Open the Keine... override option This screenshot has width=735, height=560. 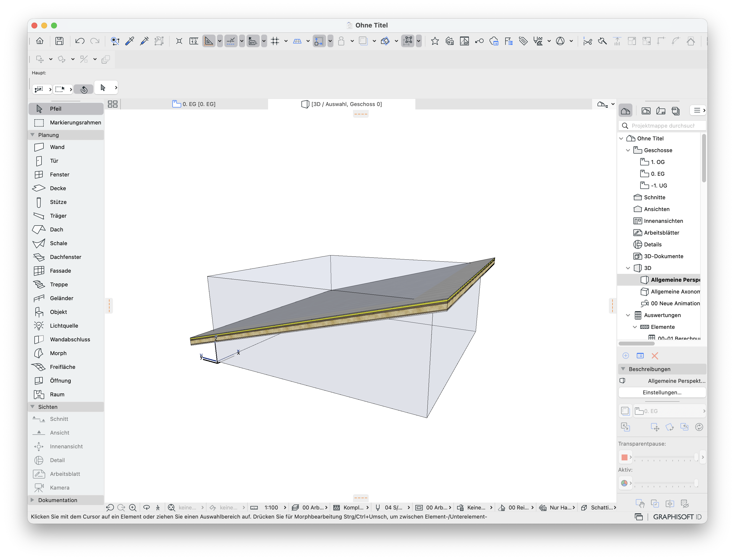click(475, 507)
